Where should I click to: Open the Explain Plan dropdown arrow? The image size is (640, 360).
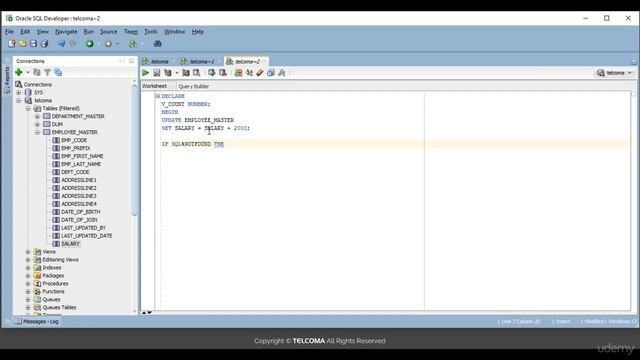click(177, 73)
